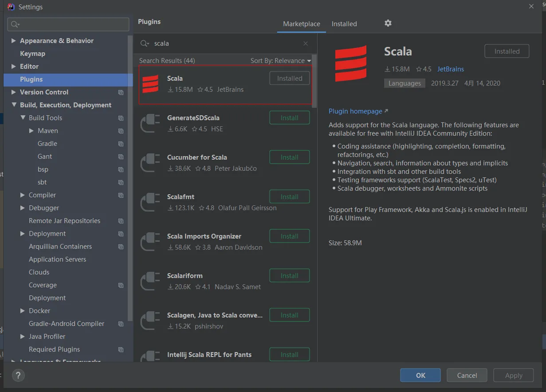Open the Sort By: Relevance dropdown
Image resolution: width=546 pixels, height=392 pixels.
point(280,61)
